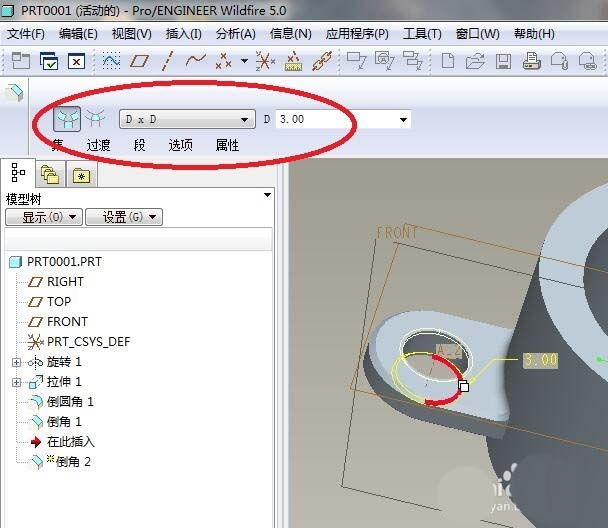Open the 帮助(H) menu
Image resolution: width=608 pixels, height=528 pixels.
(x=534, y=34)
